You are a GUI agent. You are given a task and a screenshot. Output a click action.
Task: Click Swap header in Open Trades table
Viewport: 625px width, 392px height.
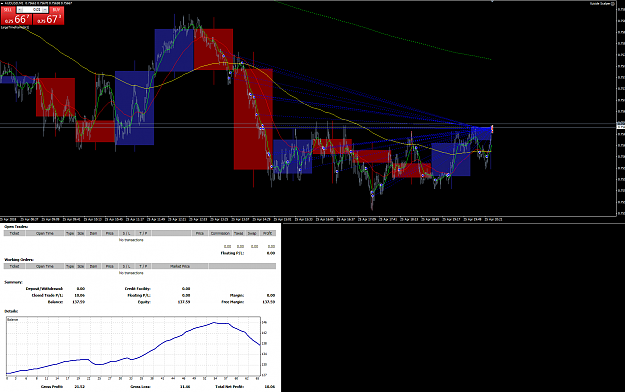click(252, 233)
